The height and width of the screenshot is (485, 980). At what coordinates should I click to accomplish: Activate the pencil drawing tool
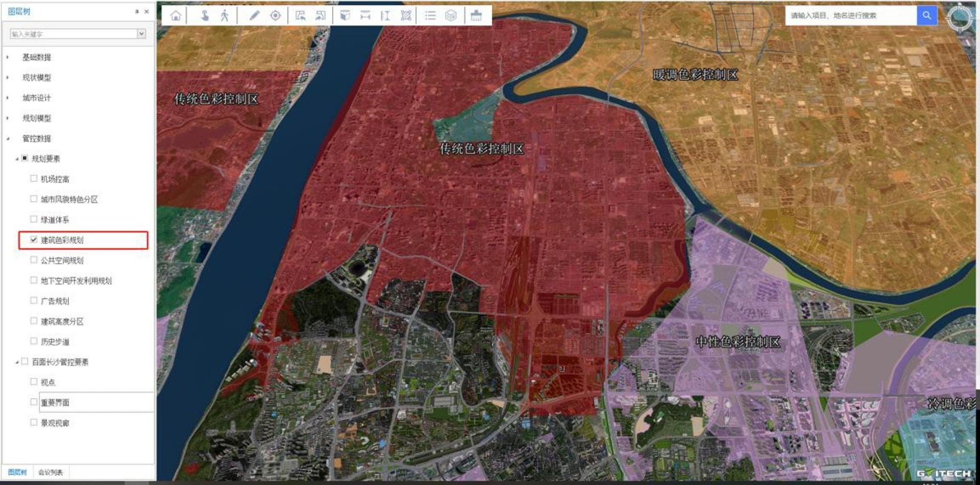pos(254,15)
